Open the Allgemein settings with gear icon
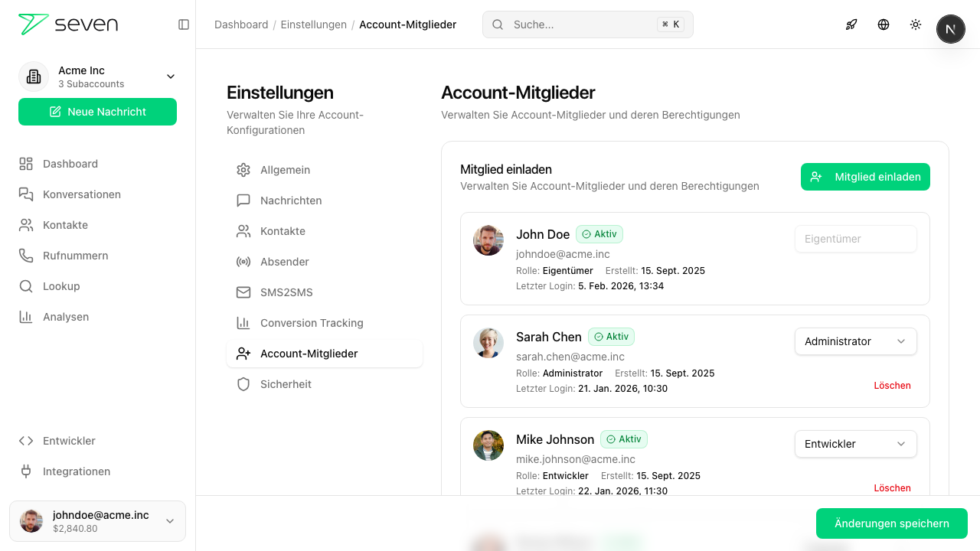Image resolution: width=980 pixels, height=551 pixels. pos(243,170)
